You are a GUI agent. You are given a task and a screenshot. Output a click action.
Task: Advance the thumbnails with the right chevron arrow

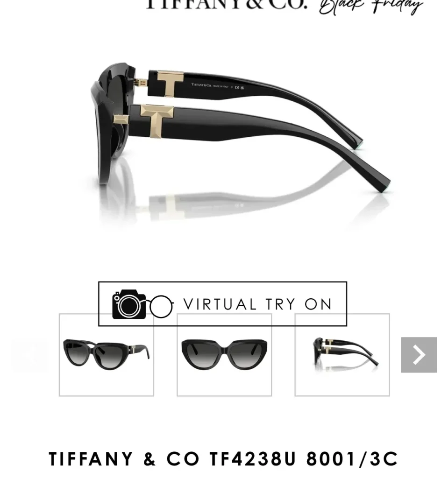(419, 355)
